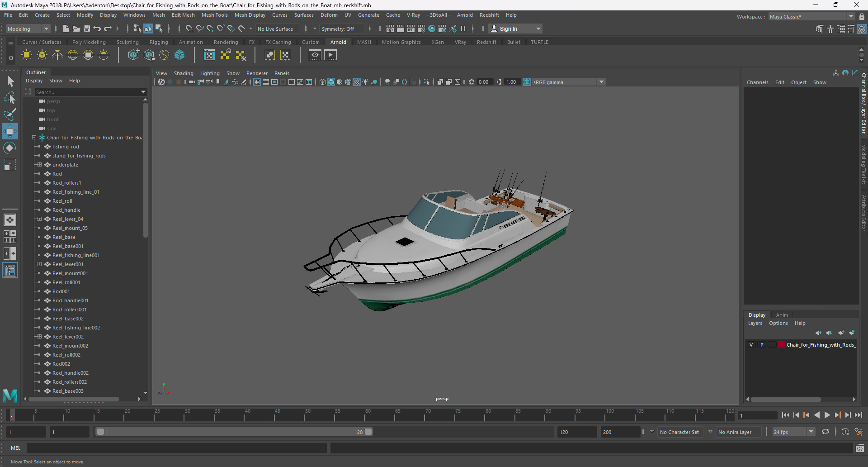Create Arnold area light from shelf
This screenshot has height=467, width=868.
pyautogui.click(x=27, y=55)
